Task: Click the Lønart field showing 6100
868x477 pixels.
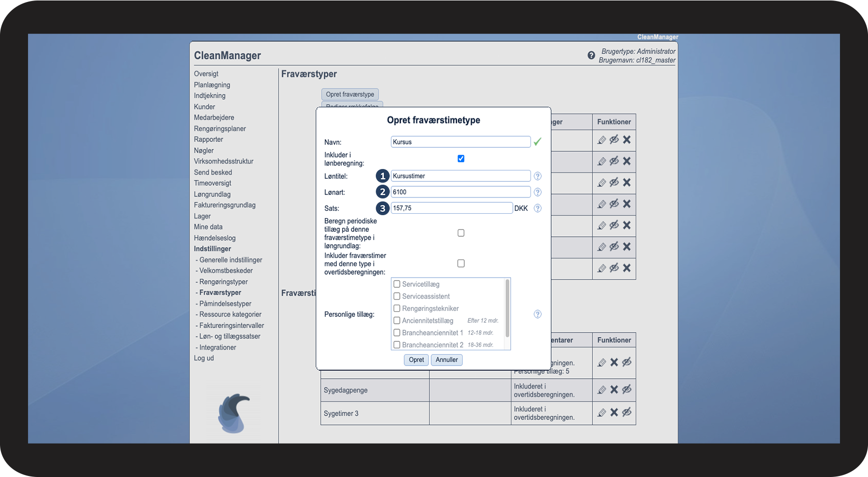Action: 461,192
